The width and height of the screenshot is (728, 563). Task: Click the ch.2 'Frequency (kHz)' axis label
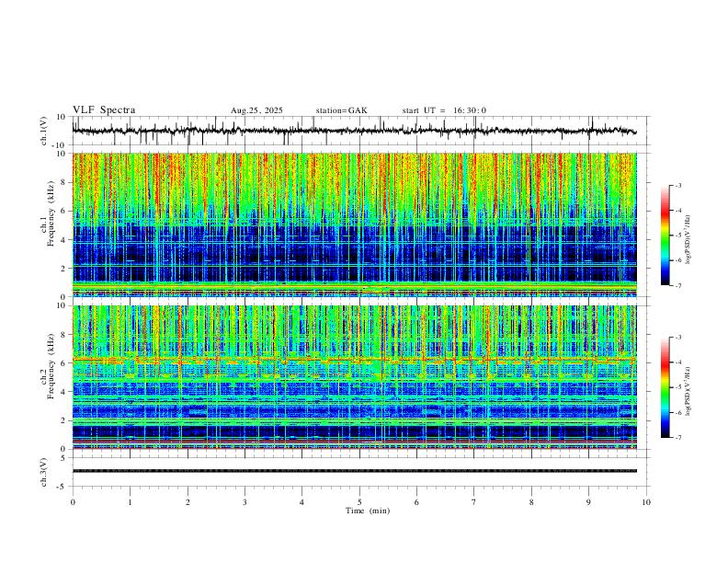(51, 366)
